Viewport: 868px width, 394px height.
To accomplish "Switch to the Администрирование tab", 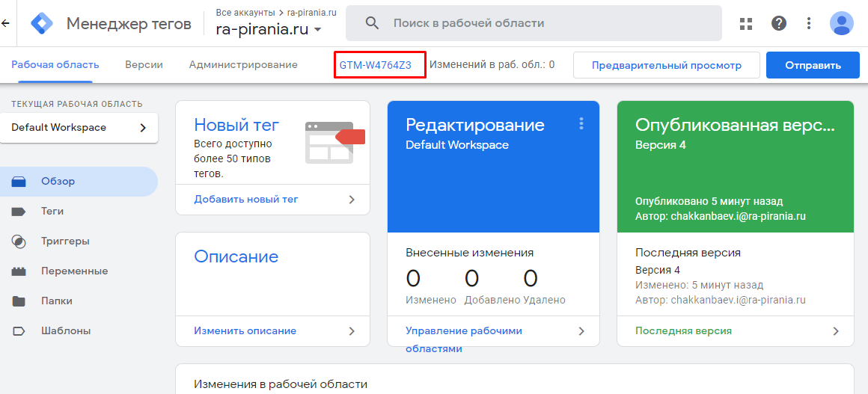I will coord(243,65).
